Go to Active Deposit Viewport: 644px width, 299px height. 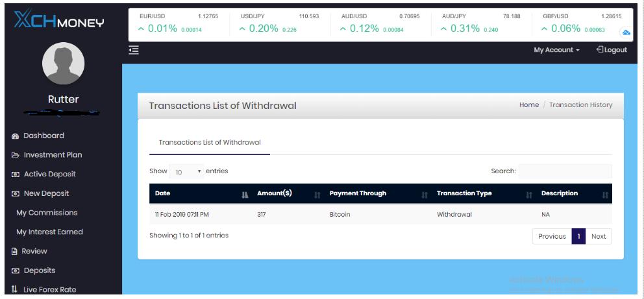(x=50, y=174)
